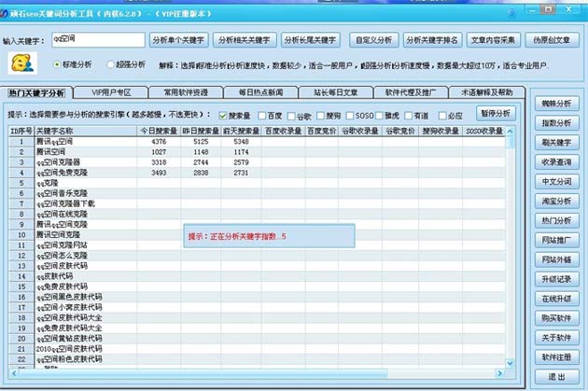Open 伪原创文章 tool
Screen dimensions: 588x391
coord(552,40)
